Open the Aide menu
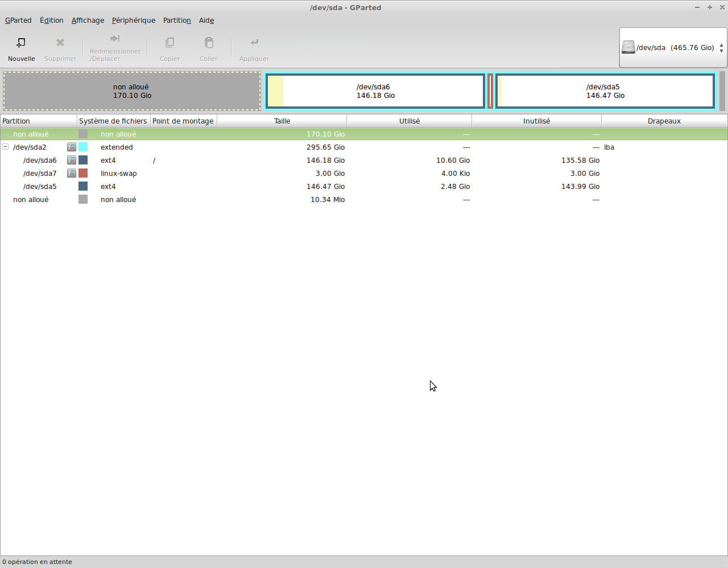Image resolution: width=728 pixels, height=568 pixels. click(206, 20)
